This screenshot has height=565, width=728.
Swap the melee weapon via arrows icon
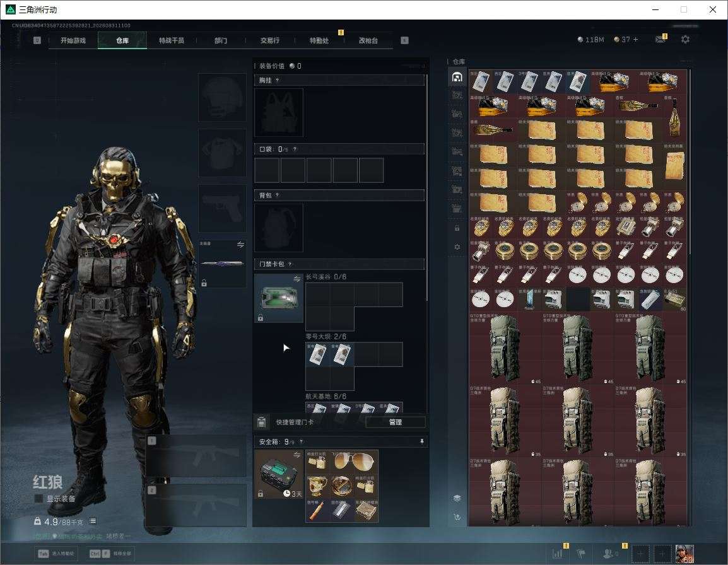point(240,245)
